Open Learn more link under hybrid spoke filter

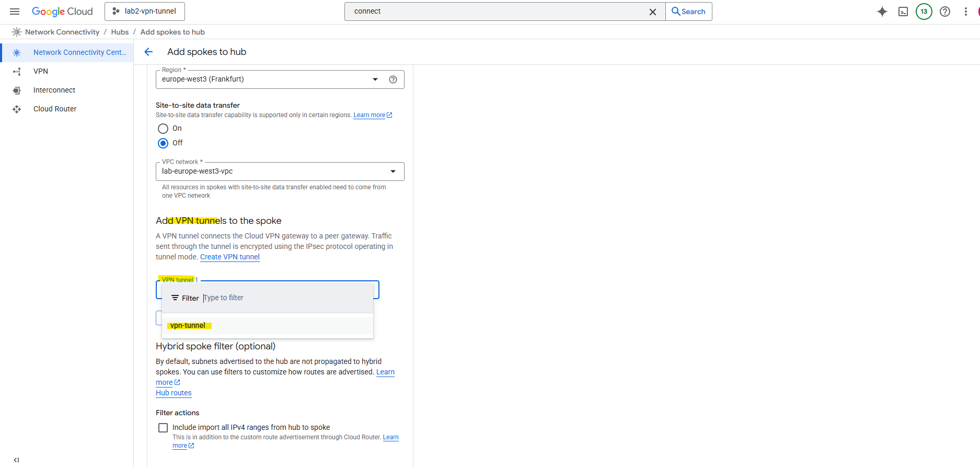[385, 372]
